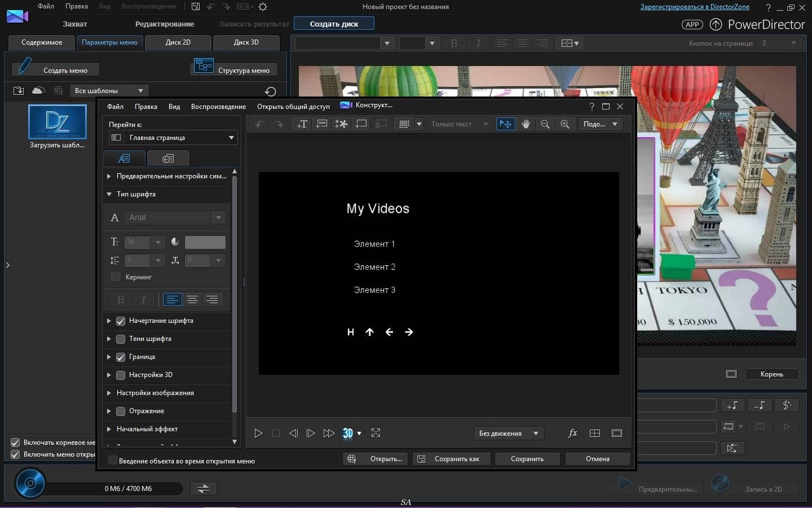Click the TV safe zone icon
Viewport: 812px width, 508px height.
coord(617,433)
